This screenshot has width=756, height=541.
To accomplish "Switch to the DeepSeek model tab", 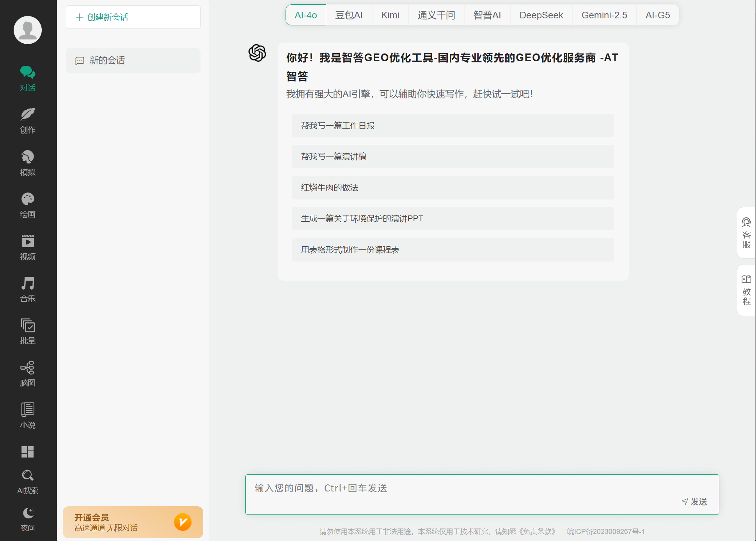I will [x=541, y=15].
